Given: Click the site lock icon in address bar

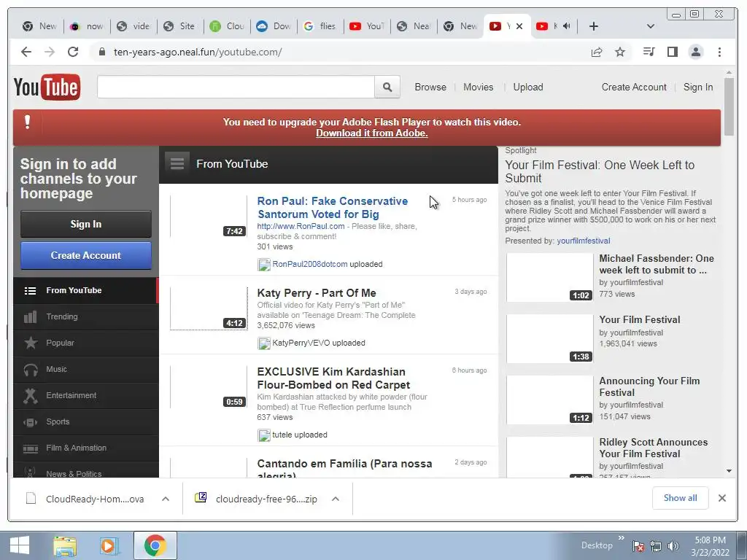Looking at the screenshot, I should [101, 52].
